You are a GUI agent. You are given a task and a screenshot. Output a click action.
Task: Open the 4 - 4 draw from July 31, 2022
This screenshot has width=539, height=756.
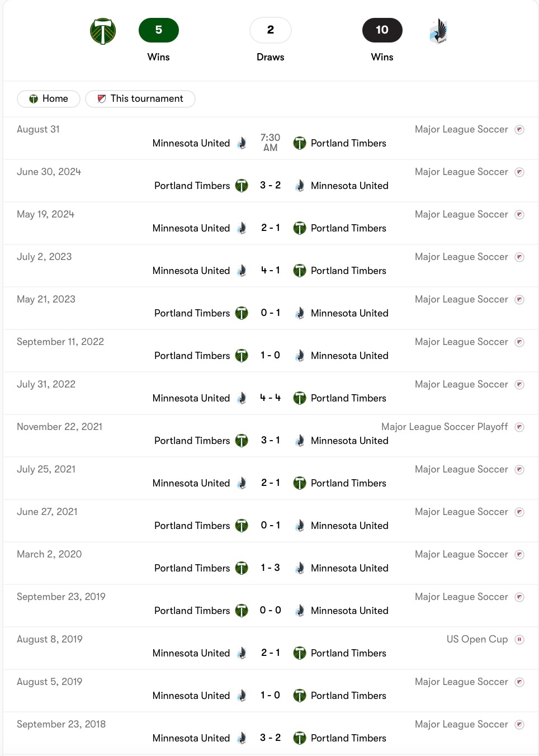coord(271,398)
